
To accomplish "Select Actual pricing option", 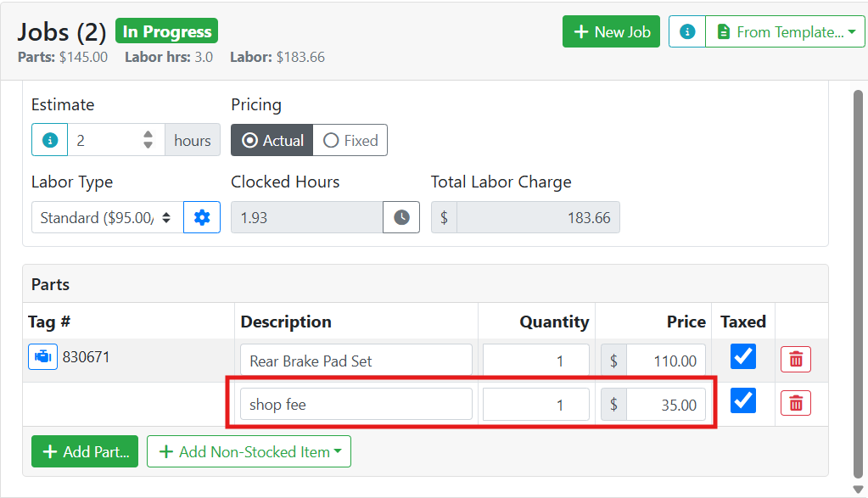I will [272, 140].
